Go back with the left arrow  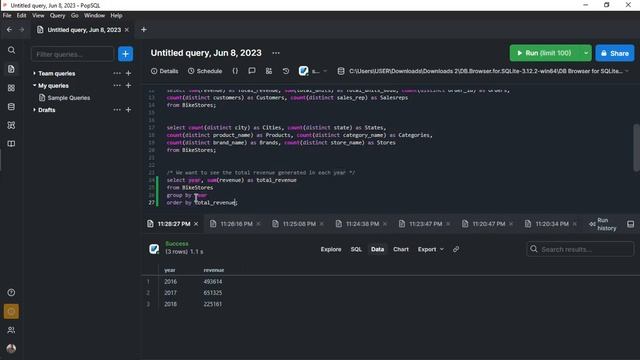pos(9,29)
